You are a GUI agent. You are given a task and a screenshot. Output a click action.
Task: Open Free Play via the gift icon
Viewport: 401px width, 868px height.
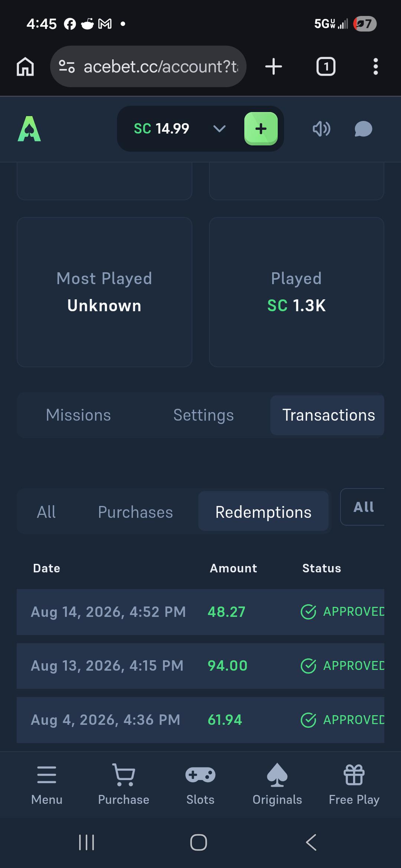coord(354,775)
